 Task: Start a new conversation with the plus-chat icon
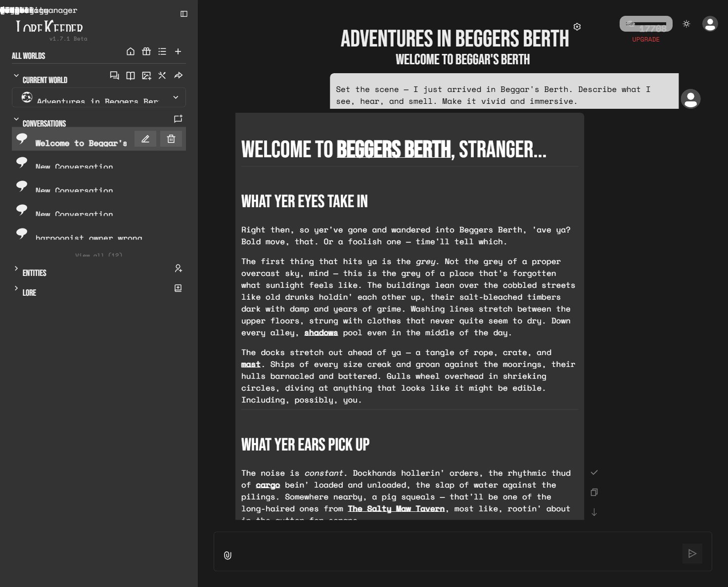point(178,119)
